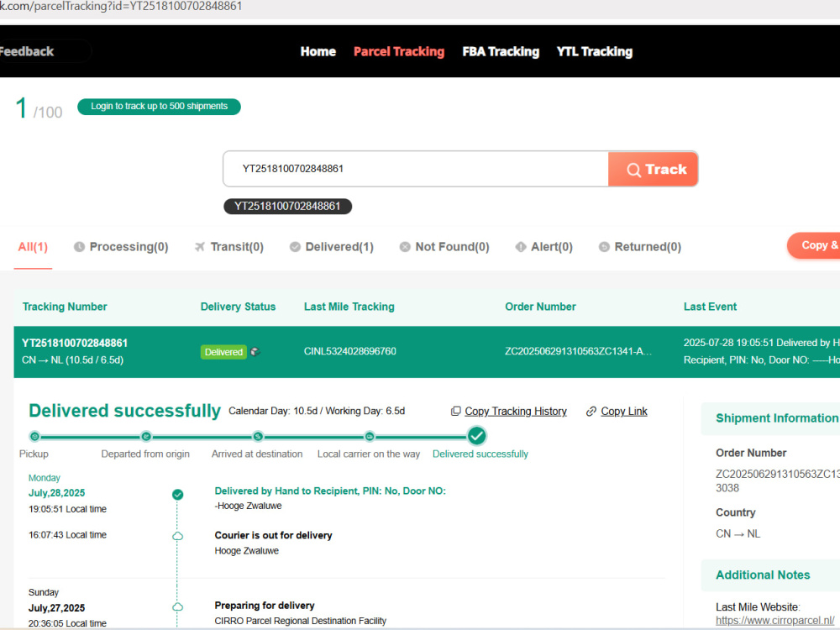Click order number ZC202506291310563ZC1341-A… in row
This screenshot has width=840, height=630.
[x=579, y=351]
